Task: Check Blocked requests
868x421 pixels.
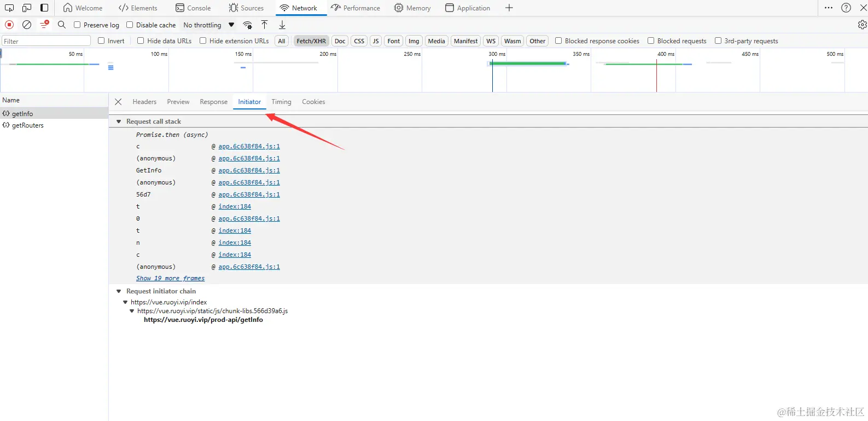Action: pos(651,41)
